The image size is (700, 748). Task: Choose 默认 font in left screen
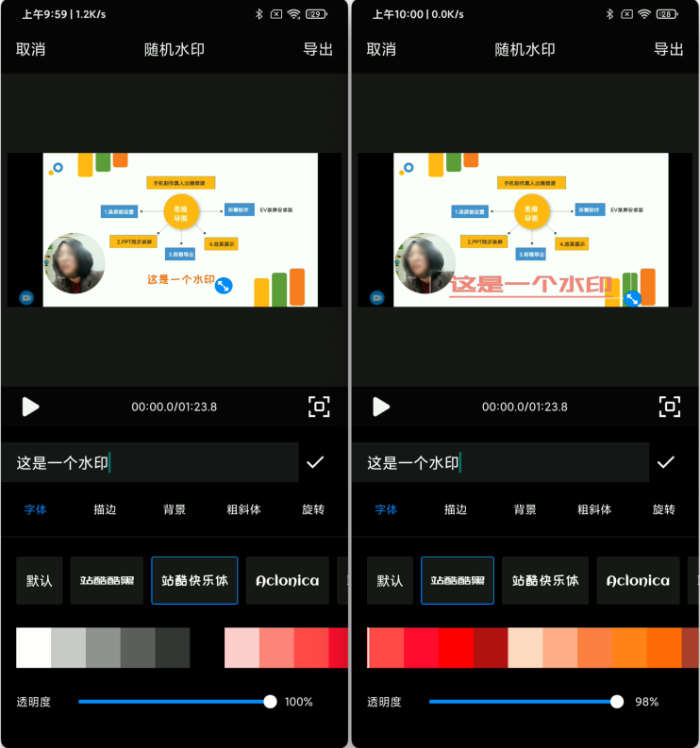39,580
